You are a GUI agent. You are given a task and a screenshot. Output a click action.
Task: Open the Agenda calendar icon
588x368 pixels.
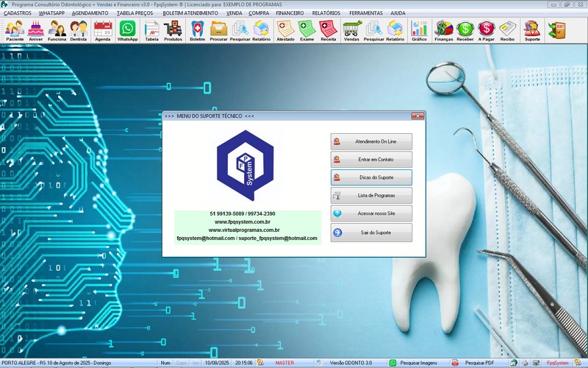103,30
